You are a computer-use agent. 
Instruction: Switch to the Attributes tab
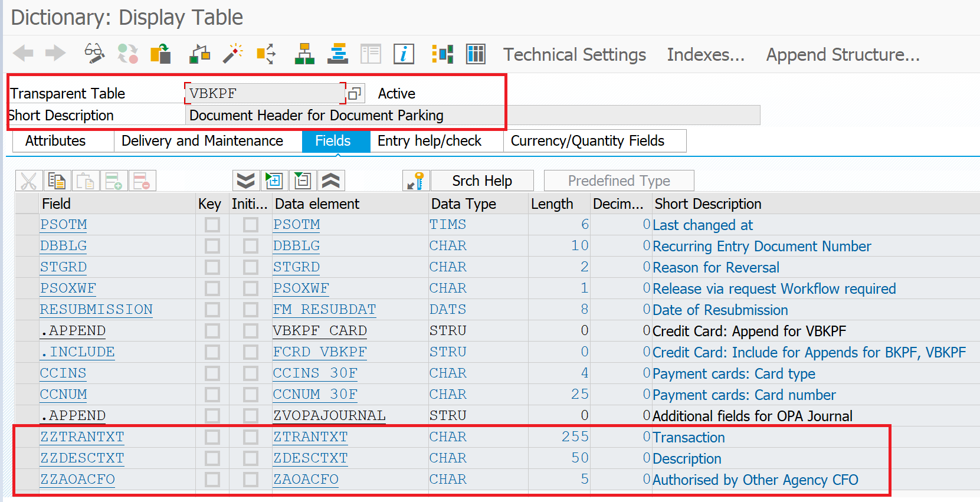55,141
